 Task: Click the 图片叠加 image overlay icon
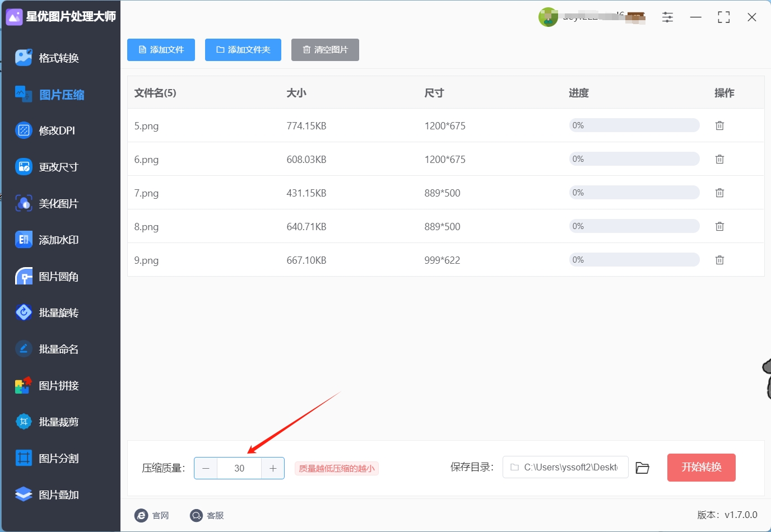[x=24, y=494]
